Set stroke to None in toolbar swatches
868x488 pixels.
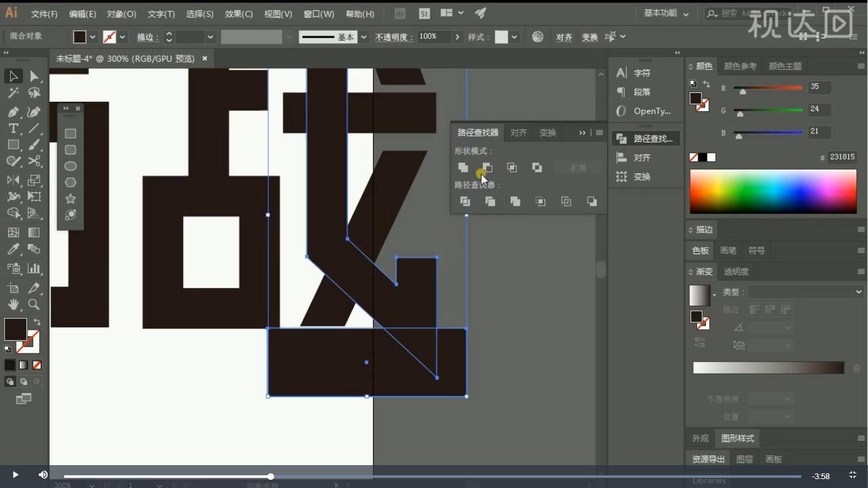click(37, 365)
